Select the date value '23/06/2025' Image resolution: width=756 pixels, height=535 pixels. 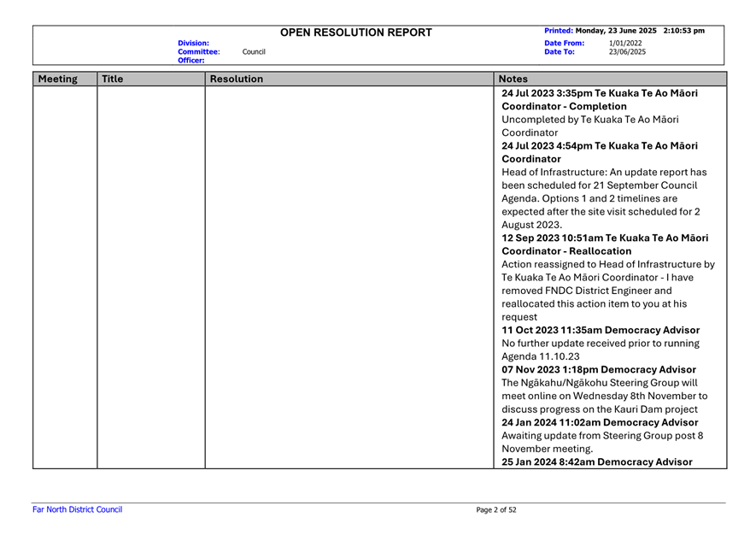[x=627, y=51]
